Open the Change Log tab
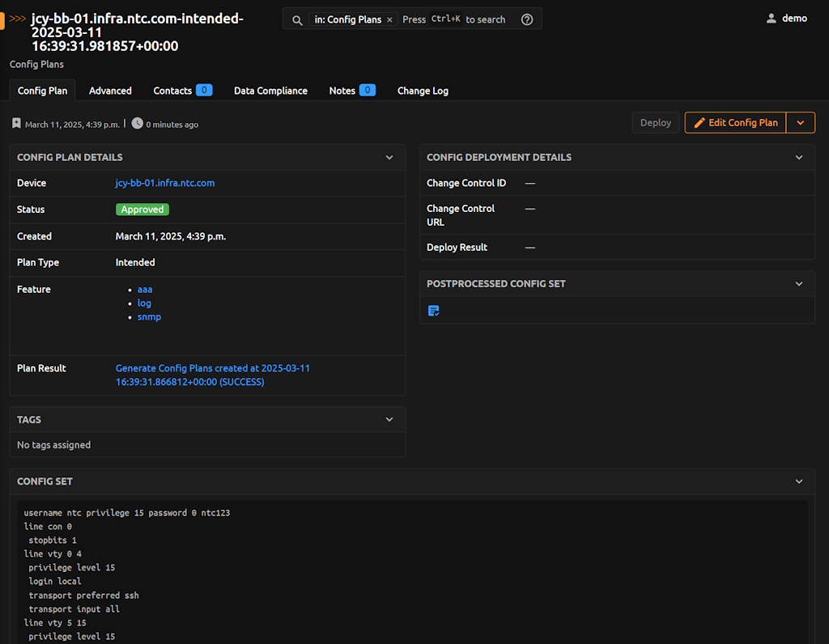Image resolution: width=829 pixels, height=644 pixels. coord(423,91)
